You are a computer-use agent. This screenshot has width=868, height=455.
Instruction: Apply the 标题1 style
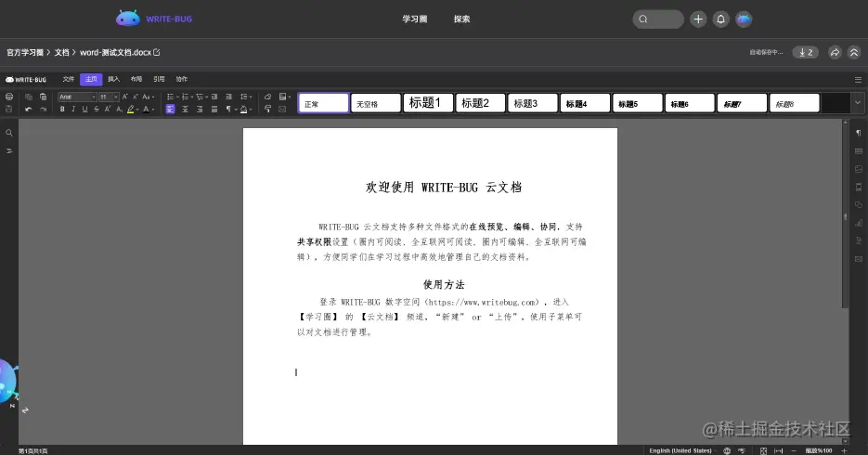(x=428, y=103)
